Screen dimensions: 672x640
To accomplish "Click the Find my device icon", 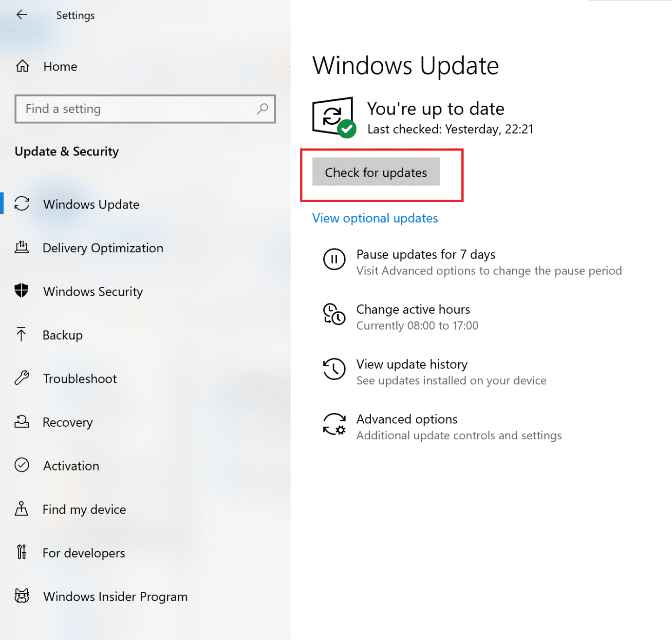I will [22, 509].
